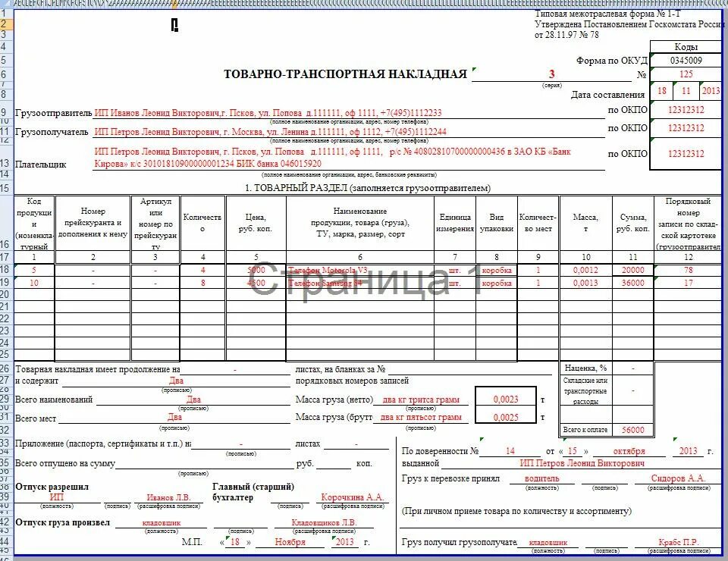
Task: Select the day "15" of the доверенность date
Action: pyautogui.click(x=572, y=451)
